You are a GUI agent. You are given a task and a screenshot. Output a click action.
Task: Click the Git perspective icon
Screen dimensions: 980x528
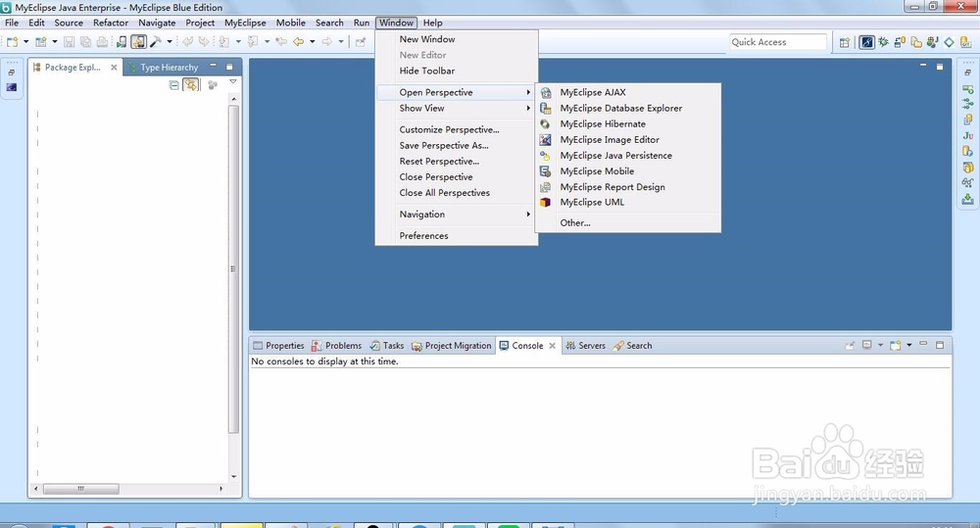965,42
